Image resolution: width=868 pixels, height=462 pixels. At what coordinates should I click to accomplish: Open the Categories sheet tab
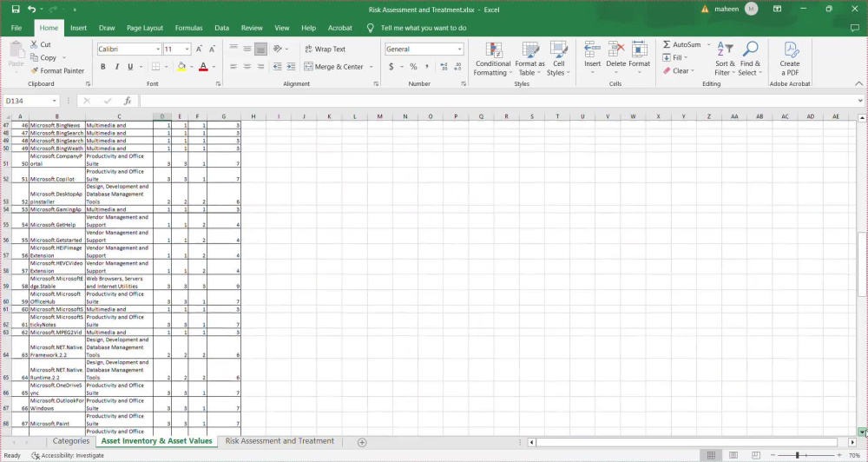(x=71, y=441)
